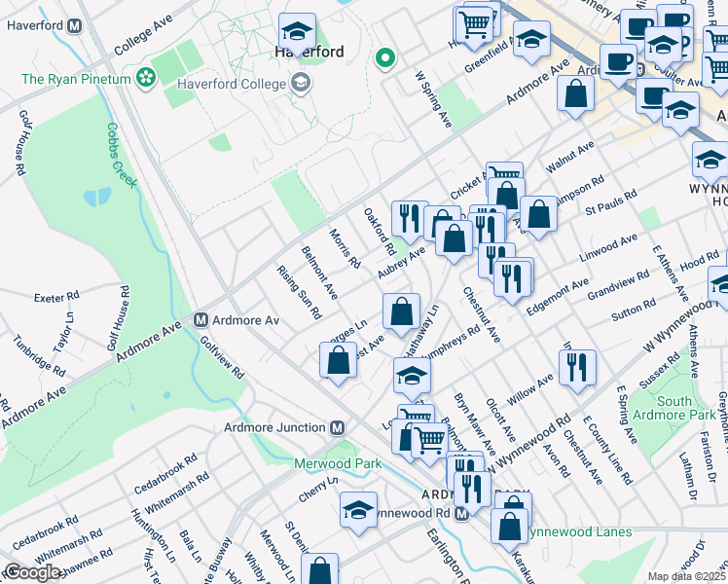
Task: Click the Golfview Rd street label
Action: point(222,357)
